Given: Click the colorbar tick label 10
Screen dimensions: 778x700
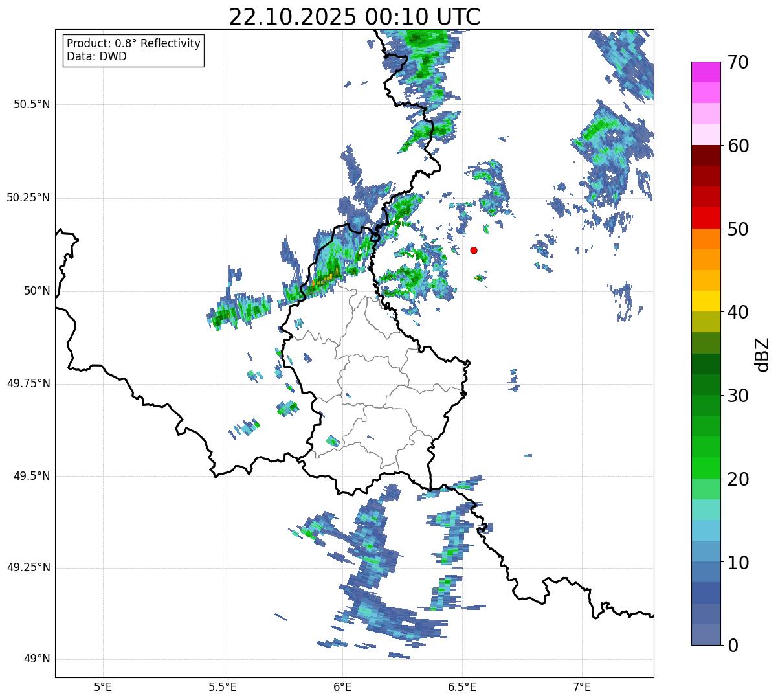Looking at the screenshot, I should tap(738, 562).
